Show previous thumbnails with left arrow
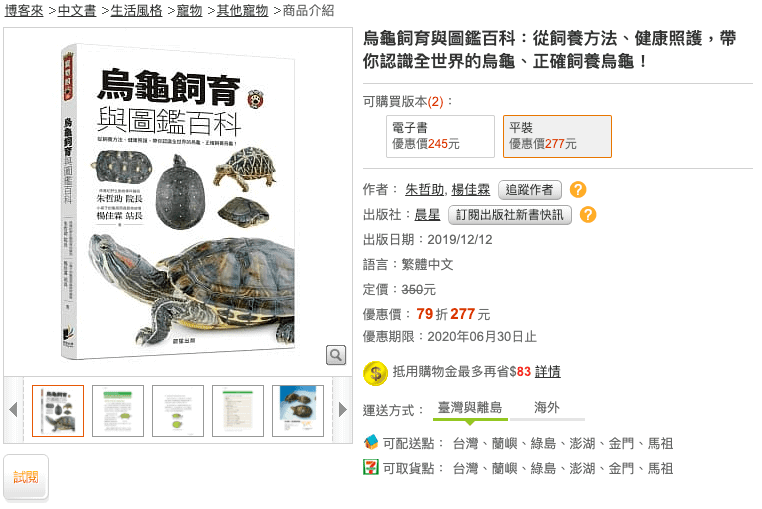Image resolution: width=762 pixels, height=509 pixels. coord(14,410)
